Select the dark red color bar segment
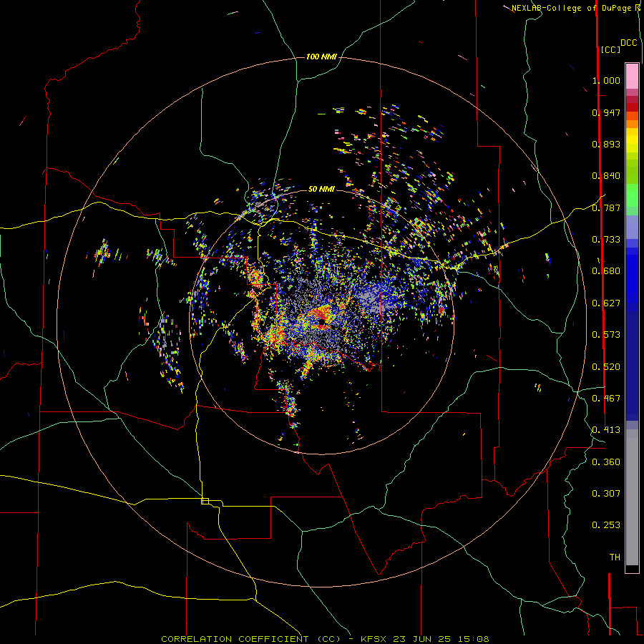Viewport: 644px width, 644px height. pos(632,107)
